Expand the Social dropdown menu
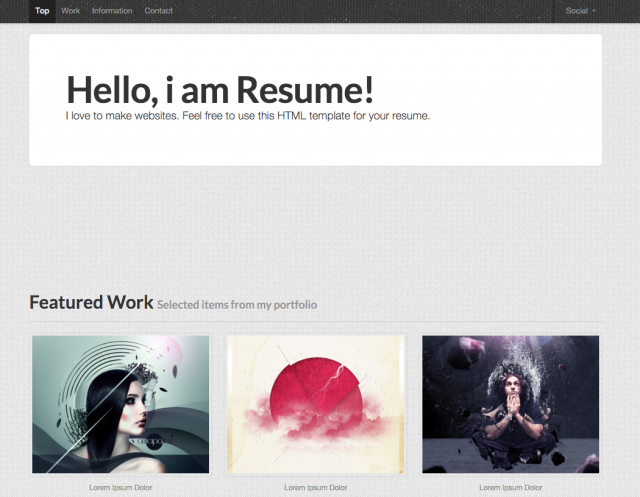The image size is (640, 497). [x=578, y=11]
